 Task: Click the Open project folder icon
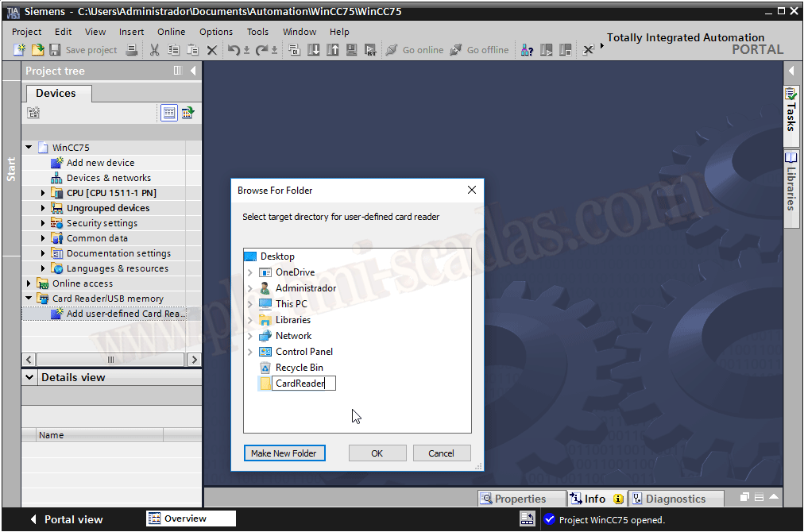tap(37, 50)
